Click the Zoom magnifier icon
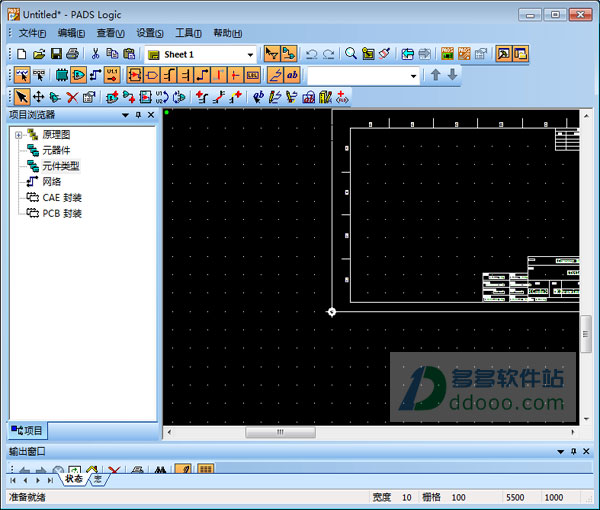Viewport: 600px width, 510px height. pyautogui.click(x=350, y=54)
